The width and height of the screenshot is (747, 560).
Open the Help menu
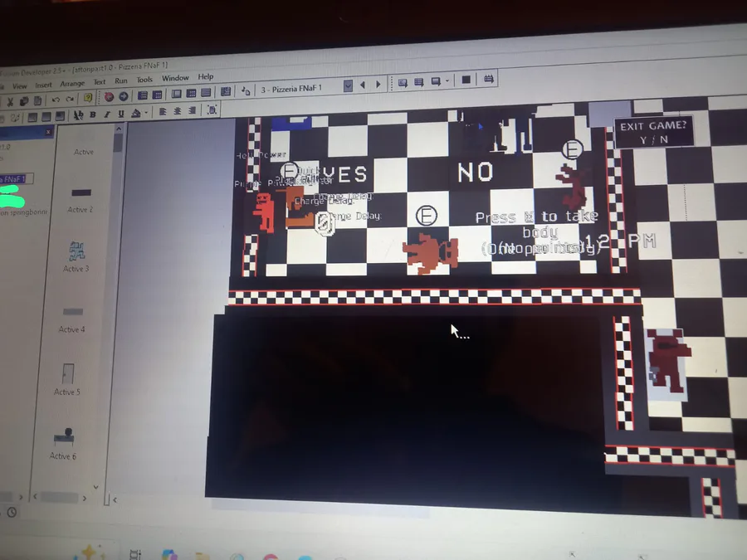click(x=206, y=76)
